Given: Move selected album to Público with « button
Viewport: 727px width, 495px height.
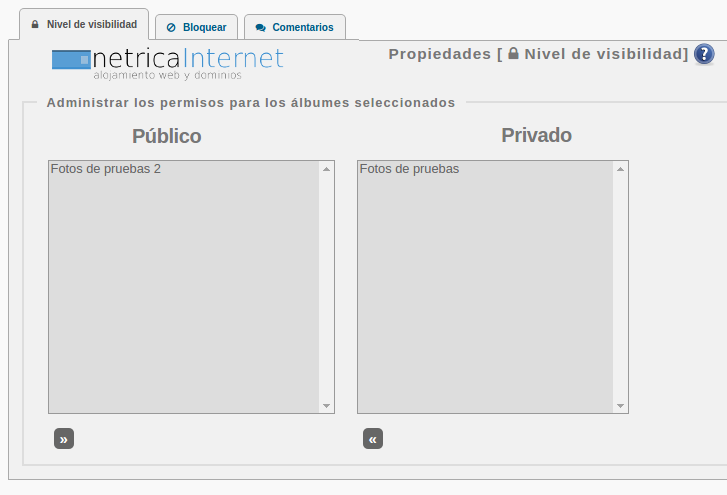Looking at the screenshot, I should coord(373,439).
